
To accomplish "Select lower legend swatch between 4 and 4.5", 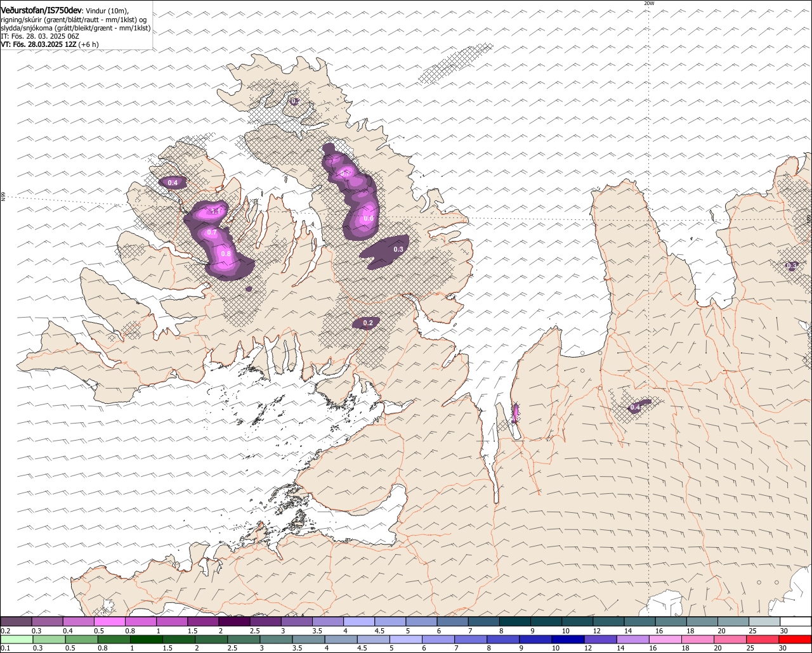I will pos(342,640).
